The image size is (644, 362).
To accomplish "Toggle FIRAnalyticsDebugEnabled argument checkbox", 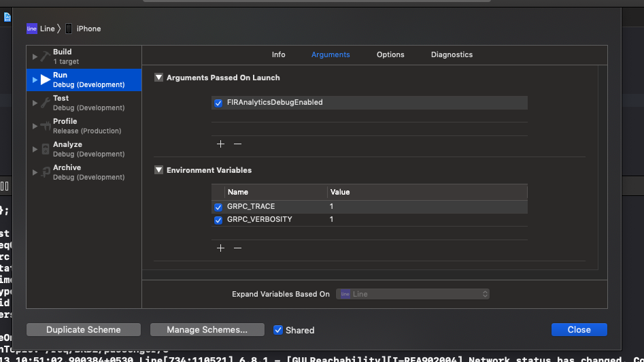I will click(x=218, y=103).
